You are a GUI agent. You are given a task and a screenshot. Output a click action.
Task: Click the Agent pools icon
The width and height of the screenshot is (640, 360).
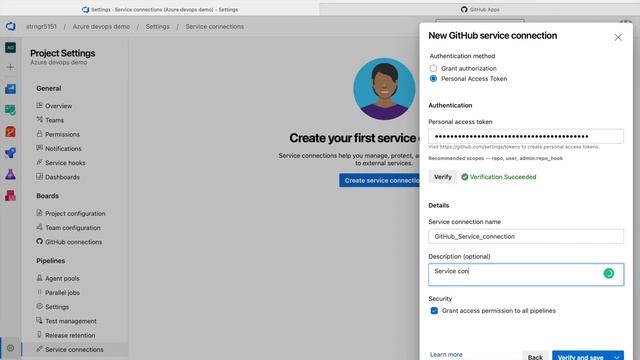(40, 278)
